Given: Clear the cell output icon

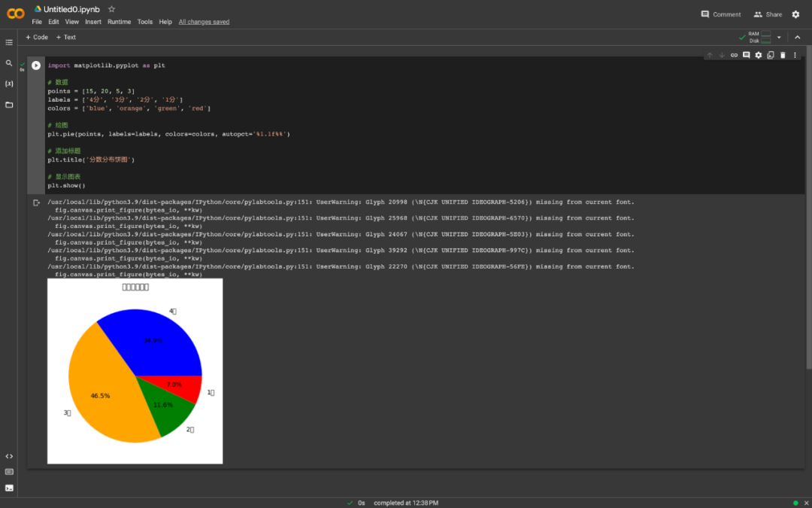Looking at the screenshot, I should pos(36,202).
